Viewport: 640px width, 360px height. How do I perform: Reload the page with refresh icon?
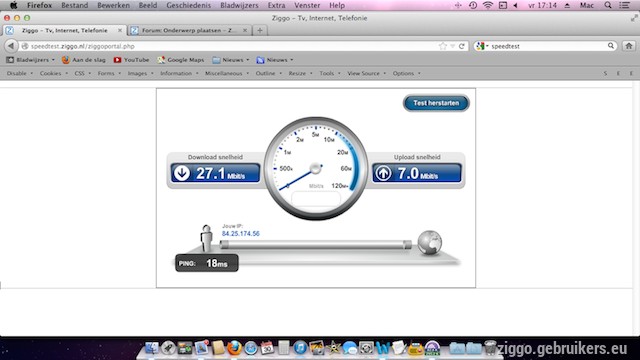462,46
